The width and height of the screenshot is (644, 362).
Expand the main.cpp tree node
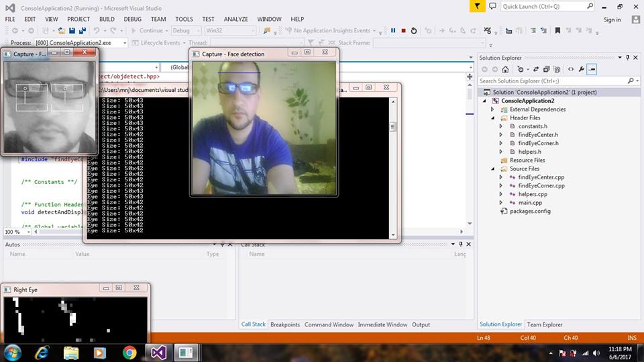pyautogui.click(x=500, y=202)
